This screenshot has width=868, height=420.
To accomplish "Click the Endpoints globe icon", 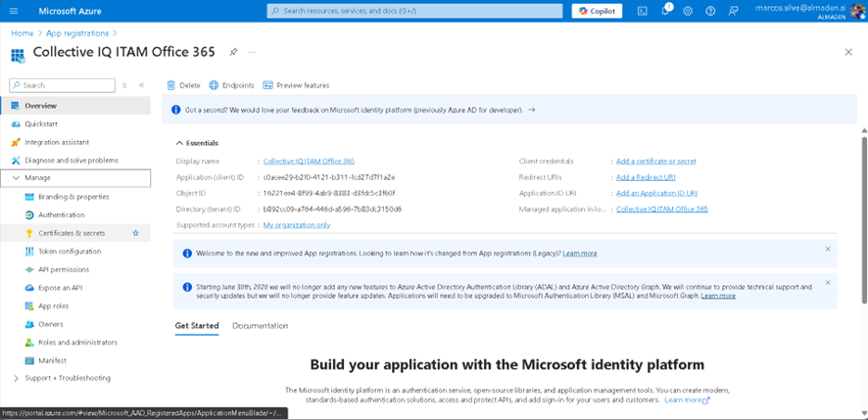I will pos(214,85).
